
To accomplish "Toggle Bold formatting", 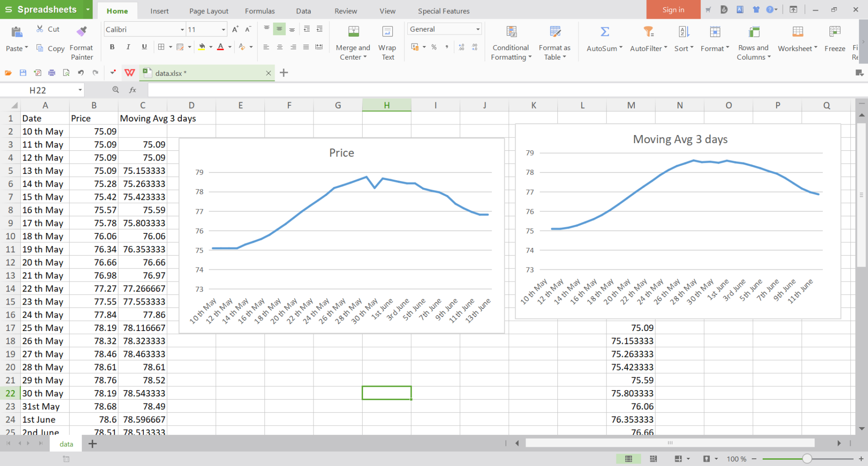I will [112, 47].
